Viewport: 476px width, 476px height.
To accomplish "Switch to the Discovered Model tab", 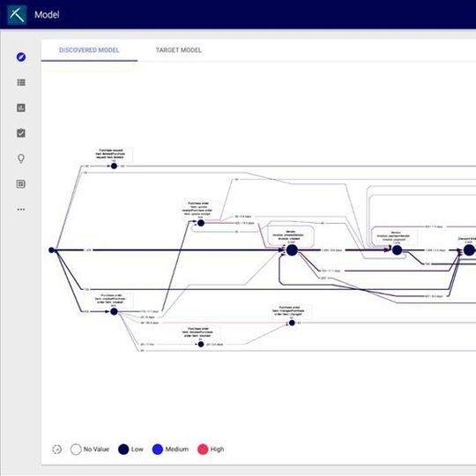I will pos(89,50).
